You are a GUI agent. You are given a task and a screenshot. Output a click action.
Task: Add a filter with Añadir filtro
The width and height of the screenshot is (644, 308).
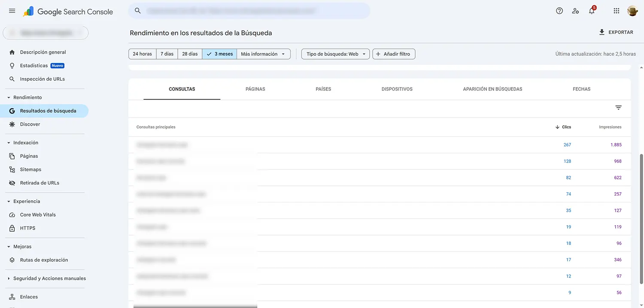coord(393,54)
